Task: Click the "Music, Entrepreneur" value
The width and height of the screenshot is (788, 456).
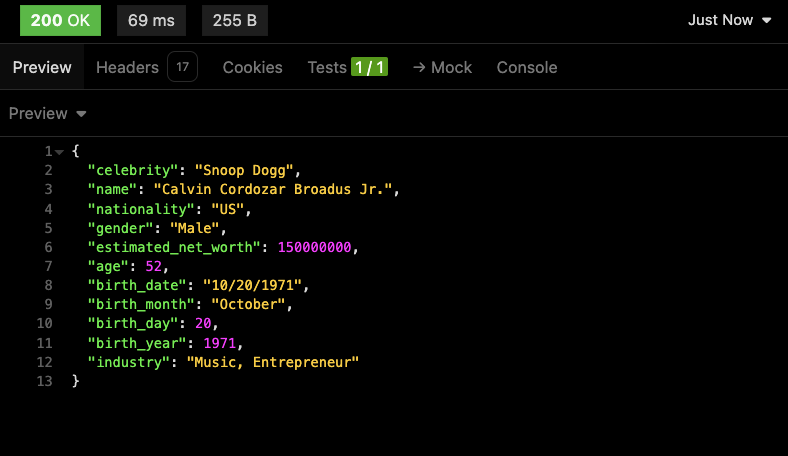Action: (273, 362)
